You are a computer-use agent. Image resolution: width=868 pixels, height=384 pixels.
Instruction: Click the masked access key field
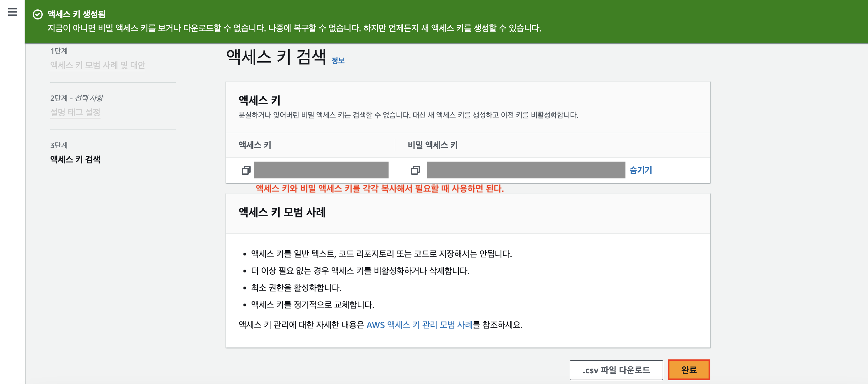click(321, 170)
